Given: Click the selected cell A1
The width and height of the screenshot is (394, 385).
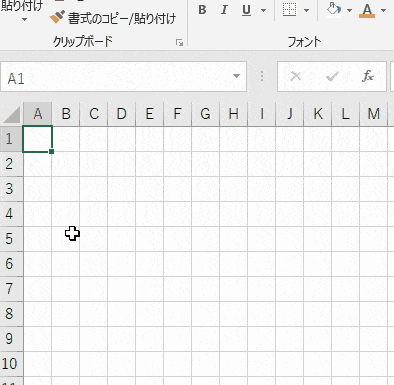Looking at the screenshot, I should click(x=38, y=139).
